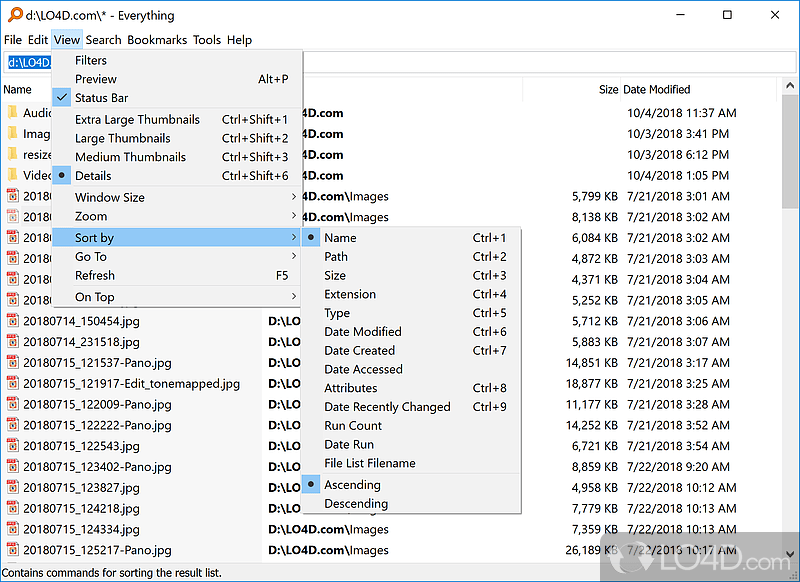
Task: Click icon of 20180714_231518.jpg
Action: (13, 342)
